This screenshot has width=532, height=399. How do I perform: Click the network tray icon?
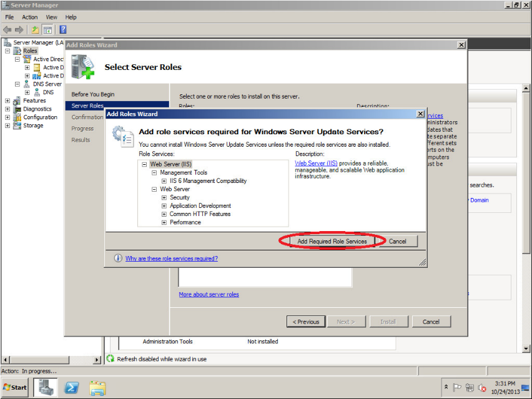pyautogui.click(x=470, y=387)
